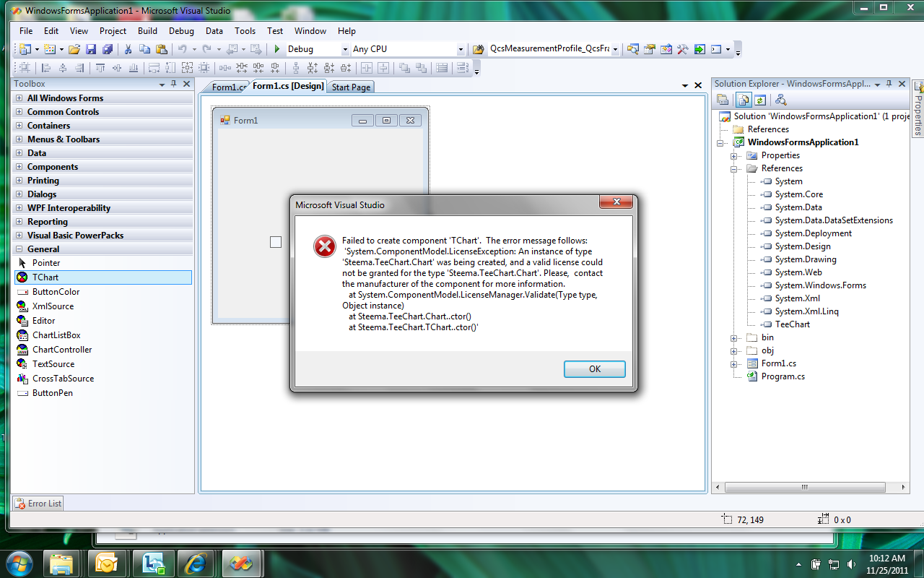Open the Outlook taskbar icon

coord(106,563)
